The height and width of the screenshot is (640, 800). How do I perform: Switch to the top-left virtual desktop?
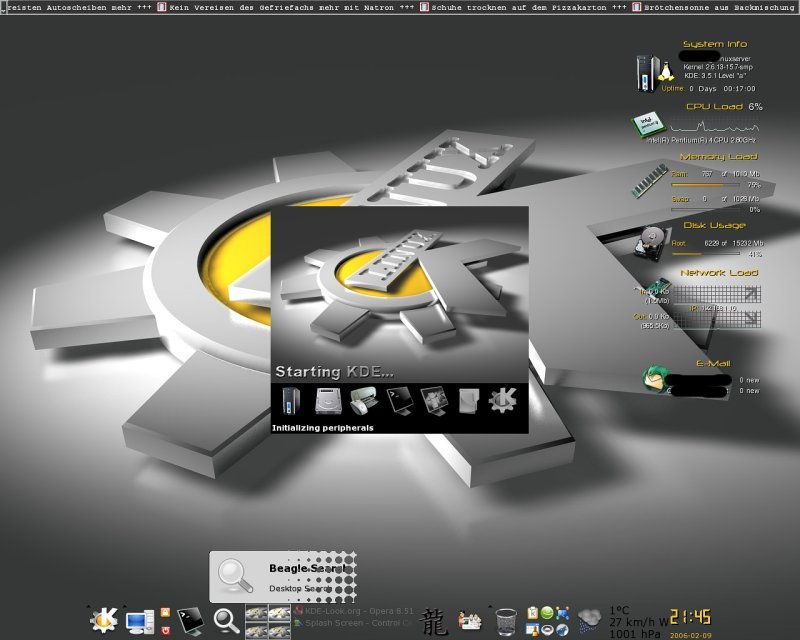(x=256, y=613)
